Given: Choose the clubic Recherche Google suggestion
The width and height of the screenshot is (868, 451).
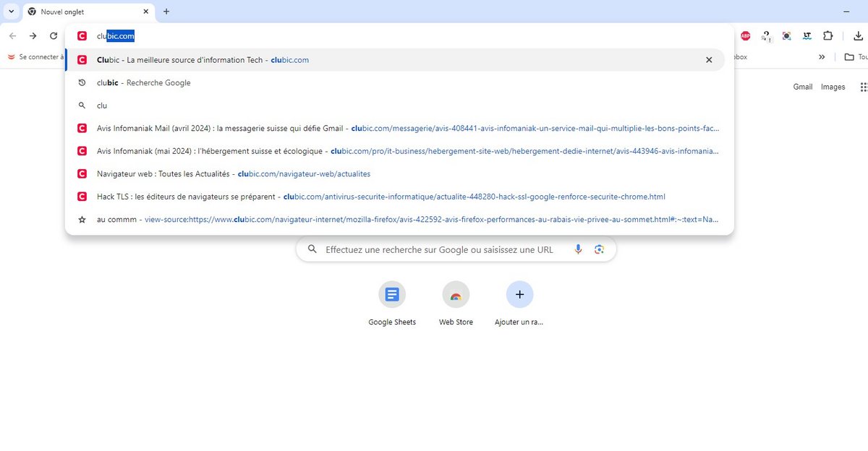Looking at the screenshot, I should pos(395,83).
